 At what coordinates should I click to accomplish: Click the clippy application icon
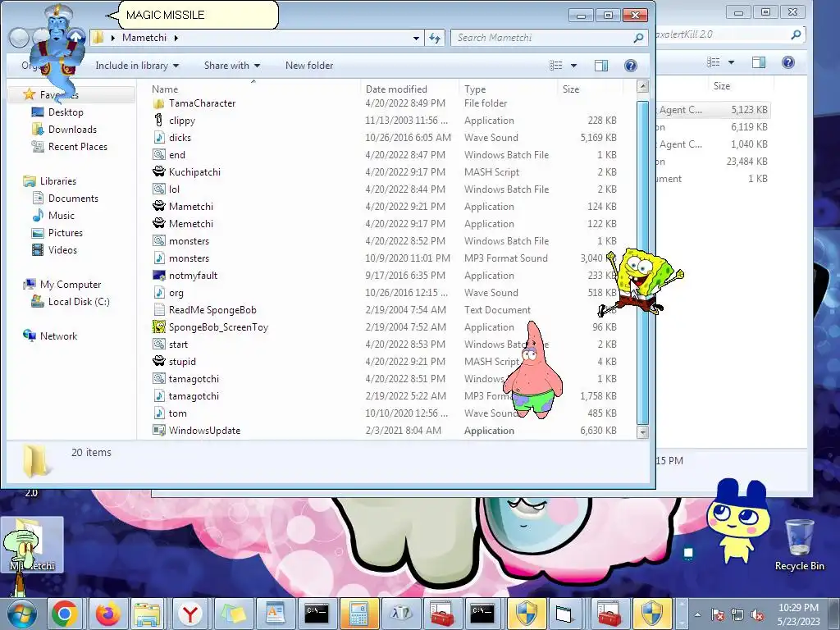158,121
